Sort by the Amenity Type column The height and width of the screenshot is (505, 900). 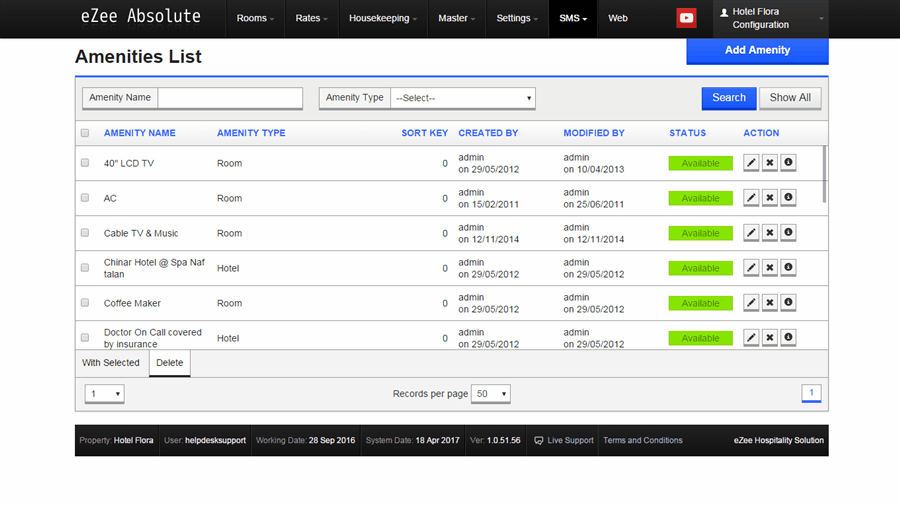[251, 133]
